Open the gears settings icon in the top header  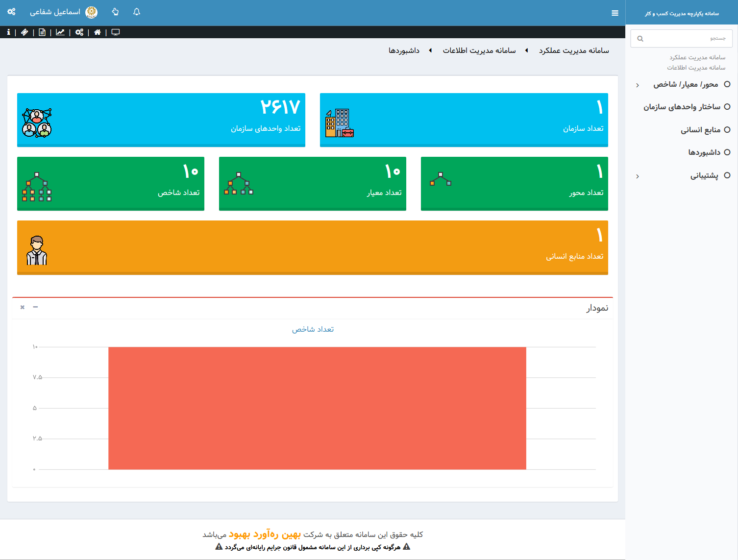(11, 12)
